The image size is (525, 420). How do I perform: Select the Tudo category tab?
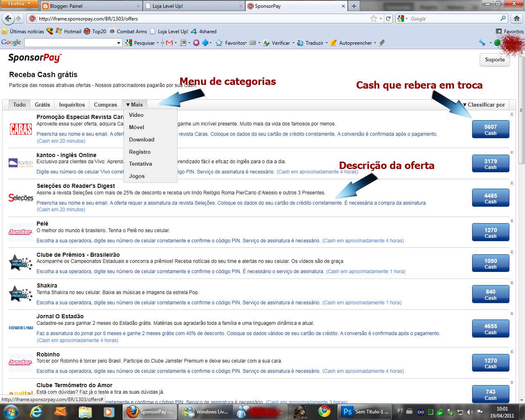[x=19, y=105]
